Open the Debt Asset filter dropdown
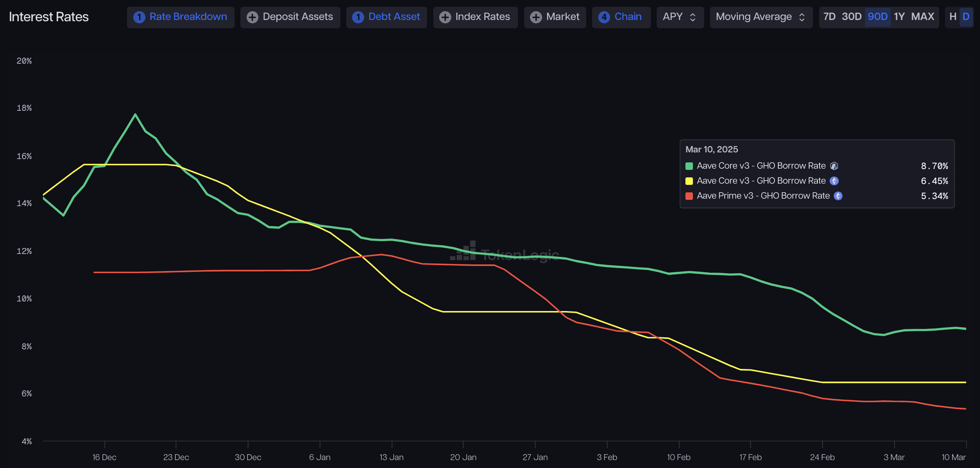The width and height of the screenshot is (980, 468). pos(386,17)
